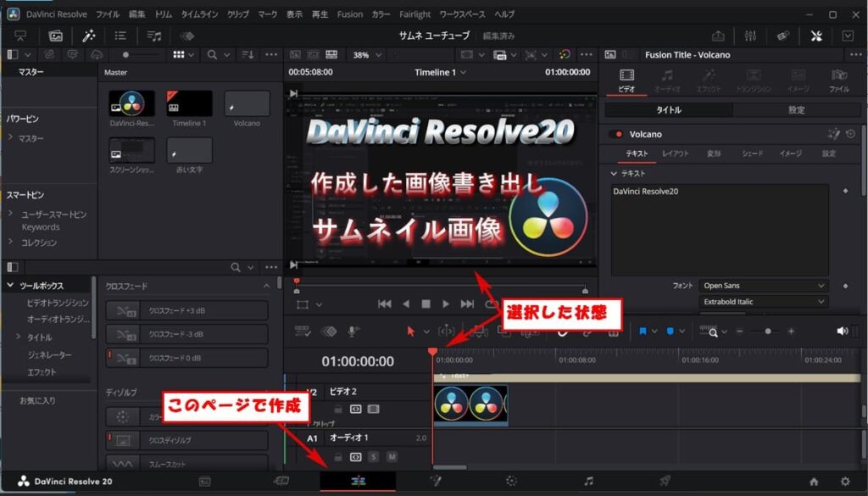Click the 設定 button in inspector
The height and width of the screenshot is (496, 868).
tap(796, 109)
